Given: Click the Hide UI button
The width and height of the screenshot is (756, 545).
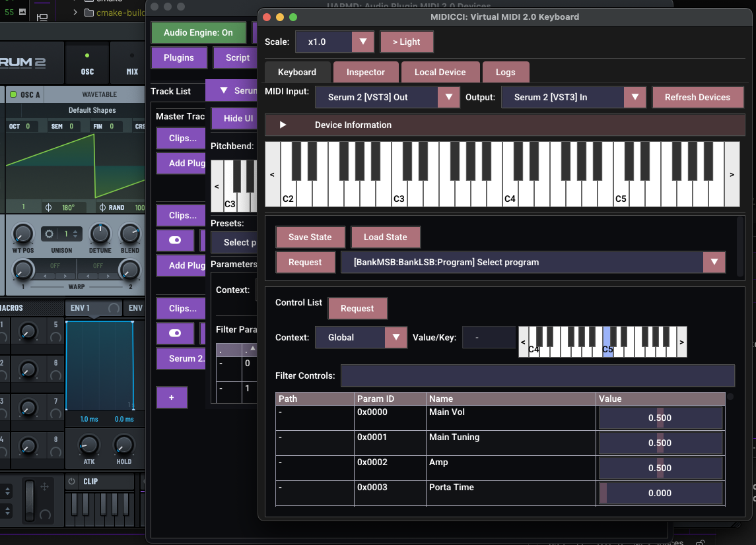Looking at the screenshot, I should [234, 119].
